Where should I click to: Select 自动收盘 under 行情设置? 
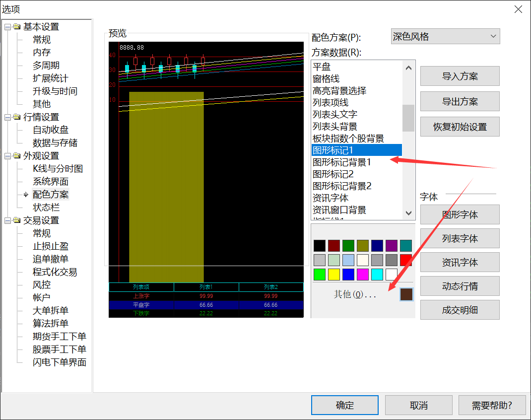point(51,130)
